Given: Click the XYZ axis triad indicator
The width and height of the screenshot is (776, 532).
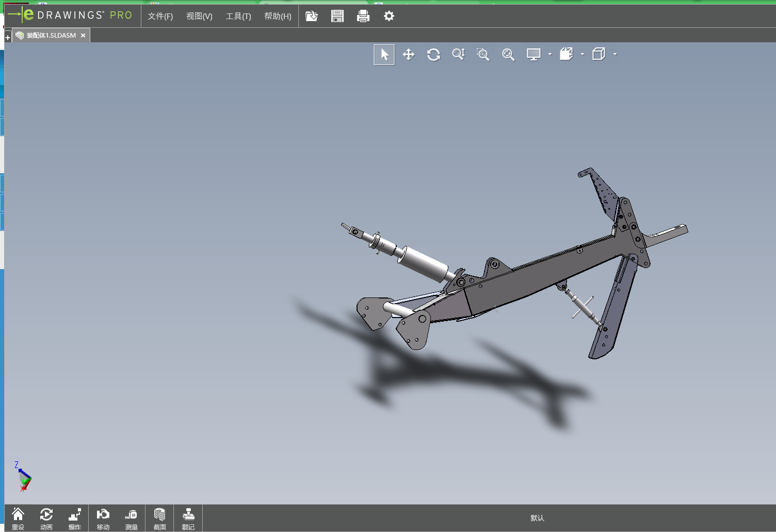Looking at the screenshot, I should coord(23,476).
